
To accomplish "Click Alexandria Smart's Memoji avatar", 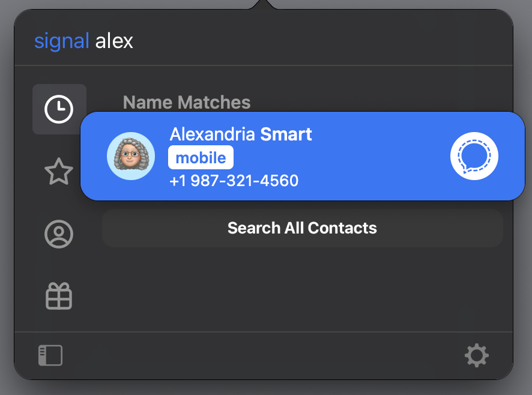I will (131, 156).
